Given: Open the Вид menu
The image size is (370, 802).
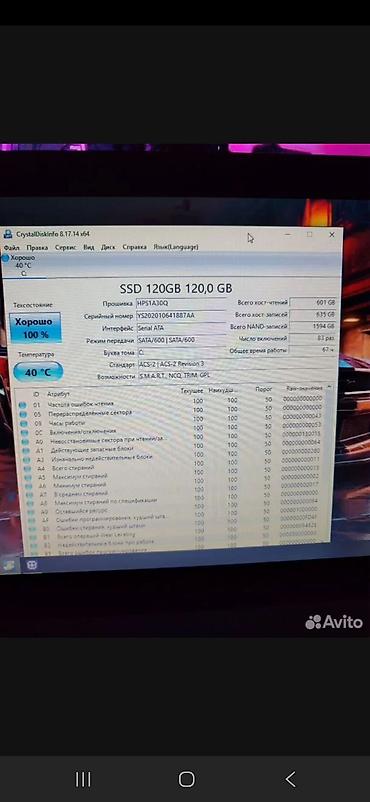Looking at the screenshot, I should pos(89,247).
